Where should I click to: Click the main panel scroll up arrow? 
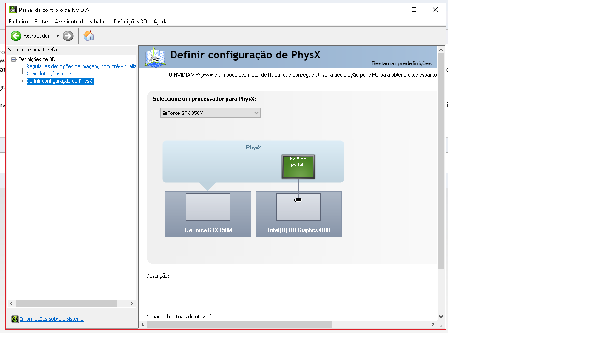pos(441,50)
